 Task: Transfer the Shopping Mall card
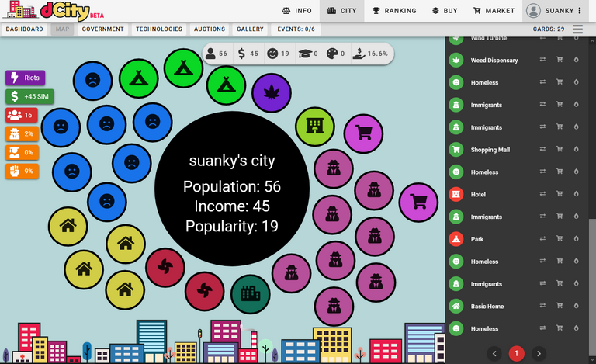coord(542,149)
